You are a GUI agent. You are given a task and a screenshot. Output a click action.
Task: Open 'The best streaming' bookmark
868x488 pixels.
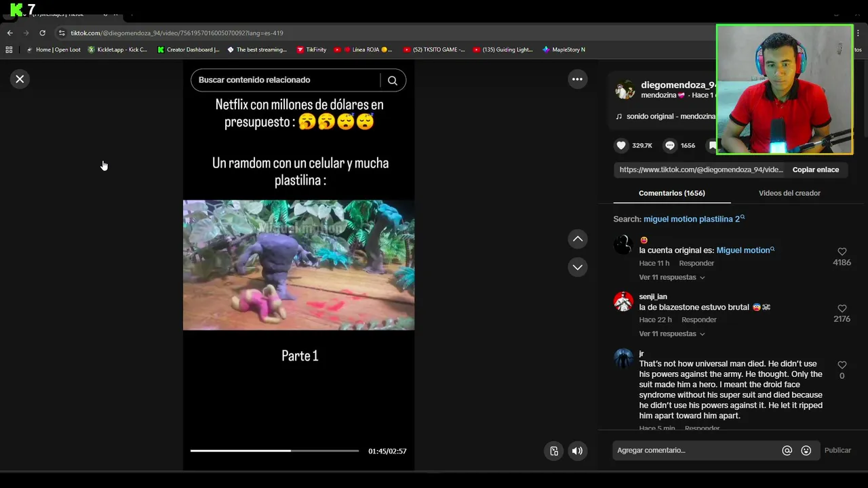257,49
